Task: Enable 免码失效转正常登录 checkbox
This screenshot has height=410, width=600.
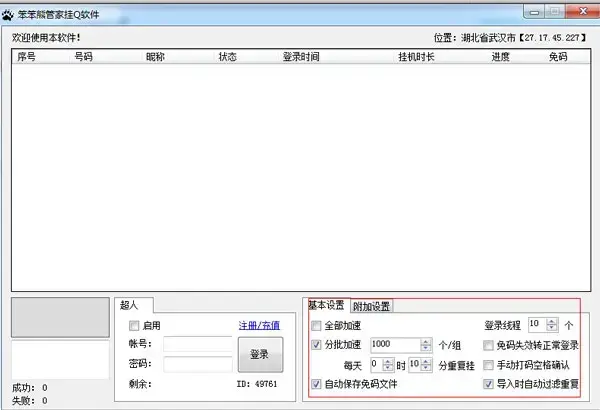Action: pyautogui.click(x=488, y=345)
